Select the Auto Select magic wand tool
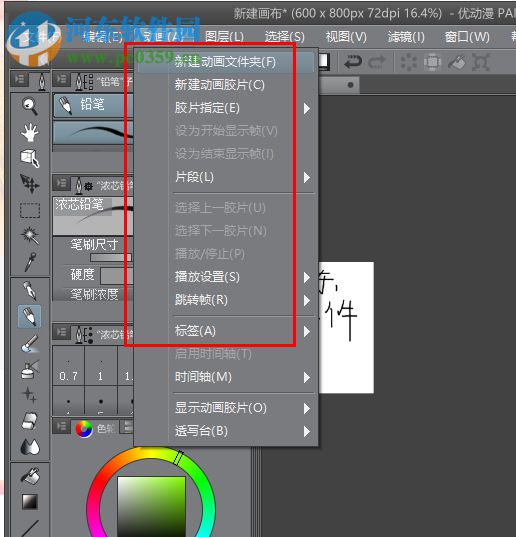Image resolution: width=516 pixels, height=537 pixels. click(30, 236)
